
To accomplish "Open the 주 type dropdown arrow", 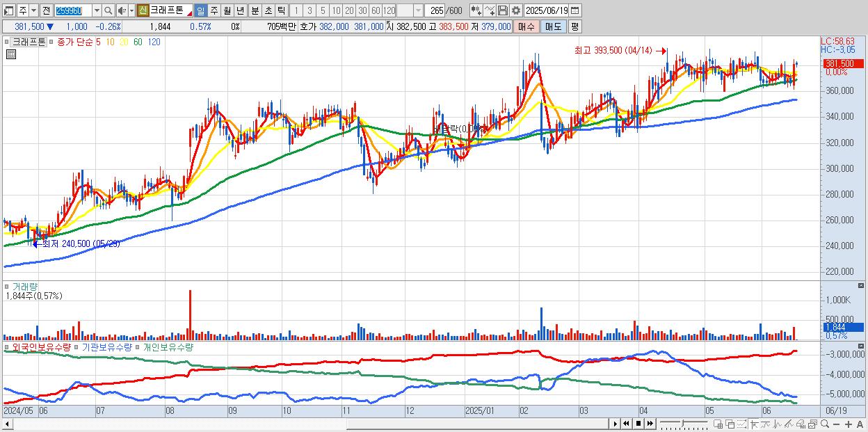I will tap(33, 10).
